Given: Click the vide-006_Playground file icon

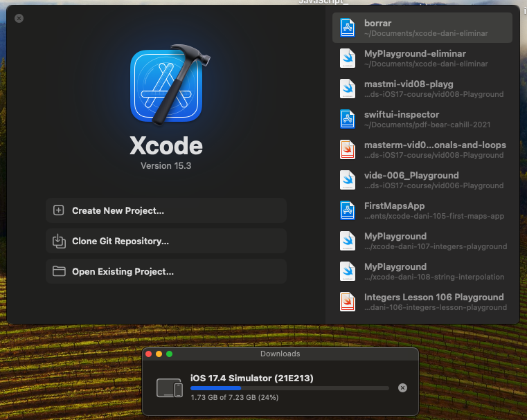Looking at the screenshot, I should point(348,180).
